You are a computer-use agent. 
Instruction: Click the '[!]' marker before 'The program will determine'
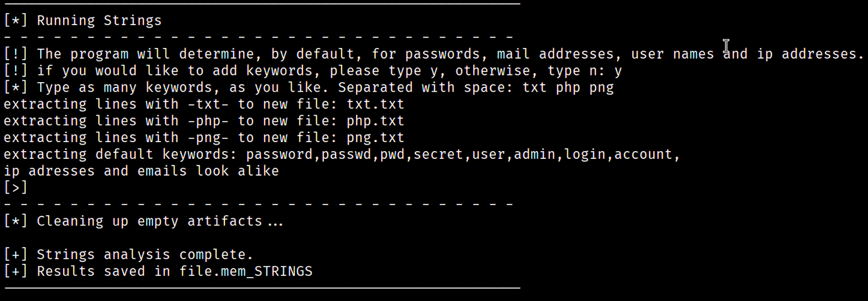coord(16,54)
